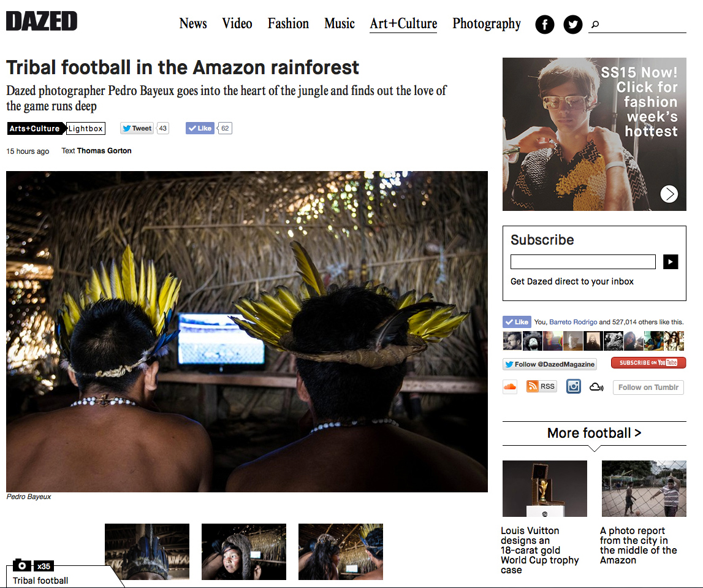This screenshot has height=588, width=703.
Task: Toggle the article Like button
Action: click(x=200, y=128)
